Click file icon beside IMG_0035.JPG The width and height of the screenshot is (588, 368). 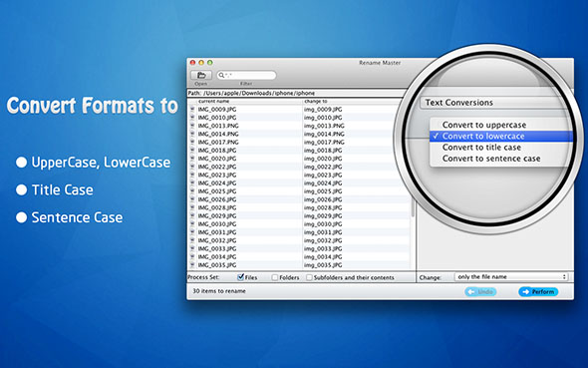(192, 265)
